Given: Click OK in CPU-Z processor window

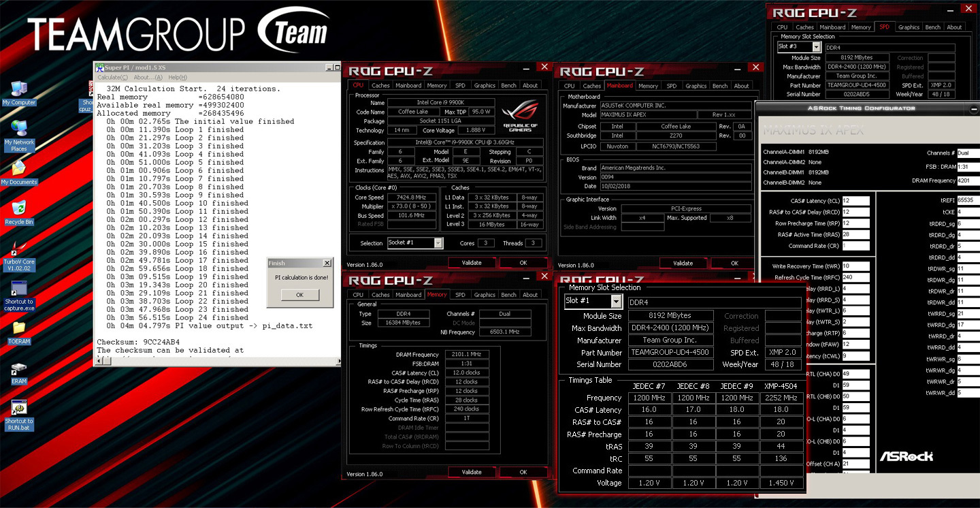Looking at the screenshot, I should coord(523,263).
